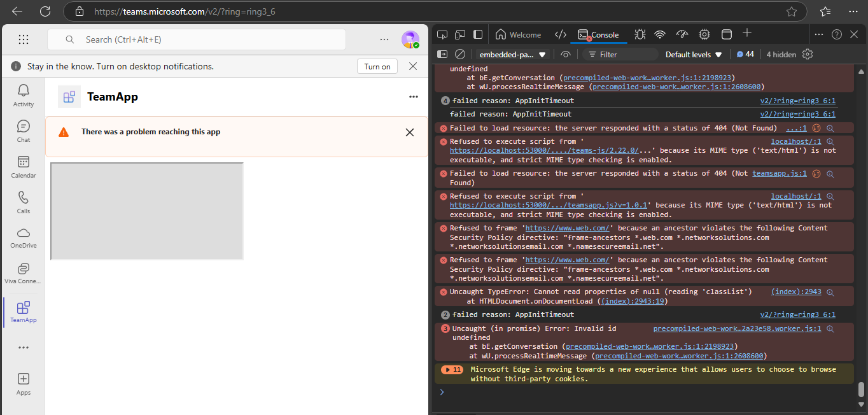868x415 pixels.
Task: Click the gray app placeholder frame
Action: click(x=147, y=211)
